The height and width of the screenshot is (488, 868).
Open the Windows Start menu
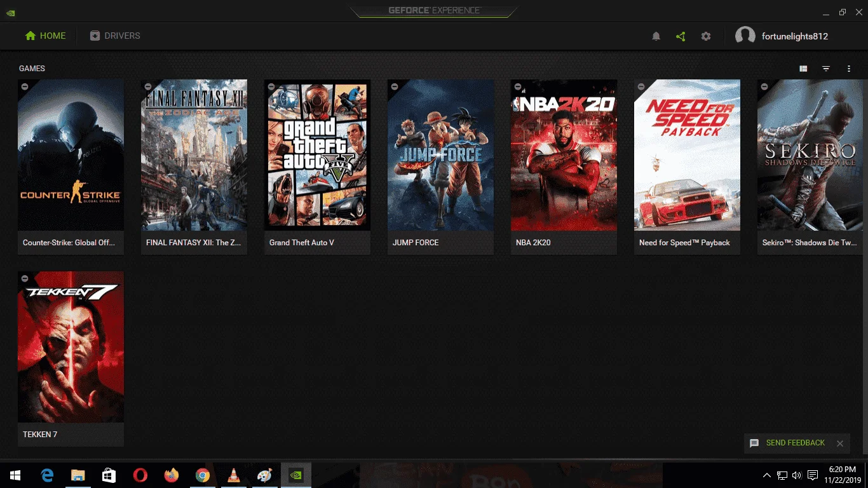[x=15, y=475]
